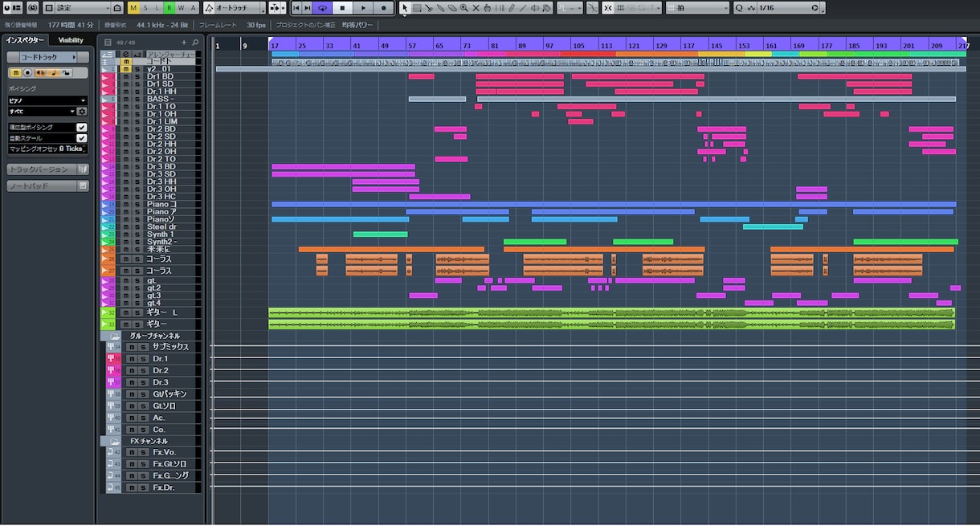Open the すべて voicing subset dropdown
The width and height of the screenshot is (980, 526).
click(42, 111)
